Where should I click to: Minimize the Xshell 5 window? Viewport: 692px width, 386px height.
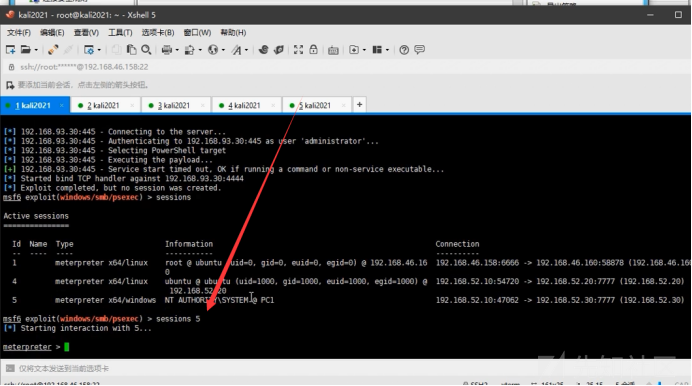[x=650, y=15]
